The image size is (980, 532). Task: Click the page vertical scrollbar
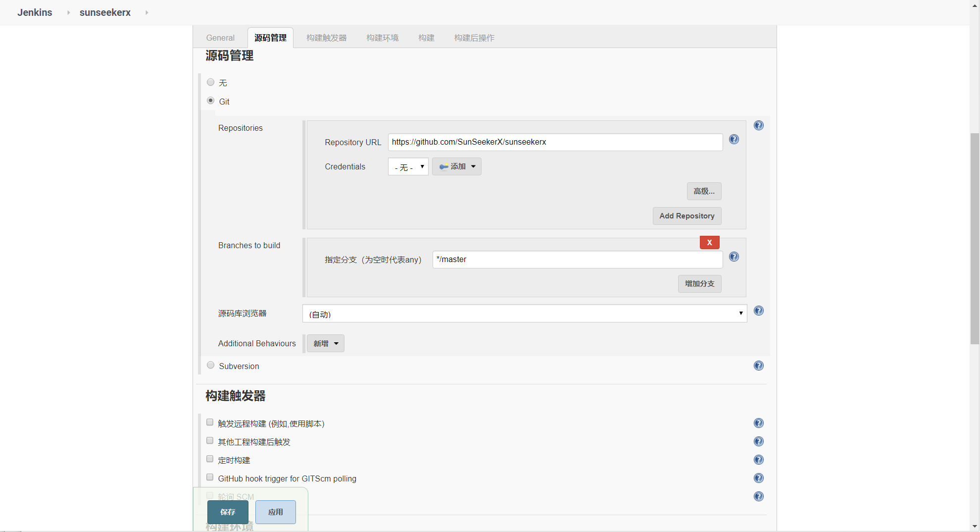[975, 238]
